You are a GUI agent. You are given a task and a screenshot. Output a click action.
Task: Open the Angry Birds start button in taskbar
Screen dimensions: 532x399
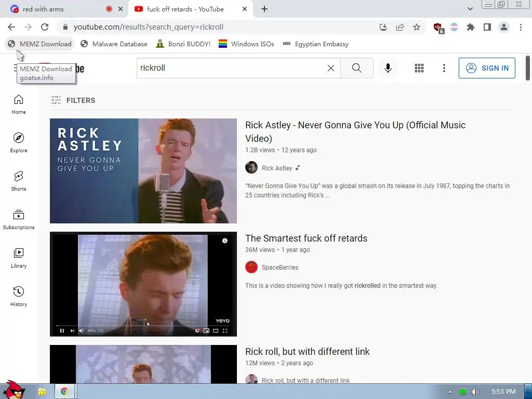[x=14, y=390]
